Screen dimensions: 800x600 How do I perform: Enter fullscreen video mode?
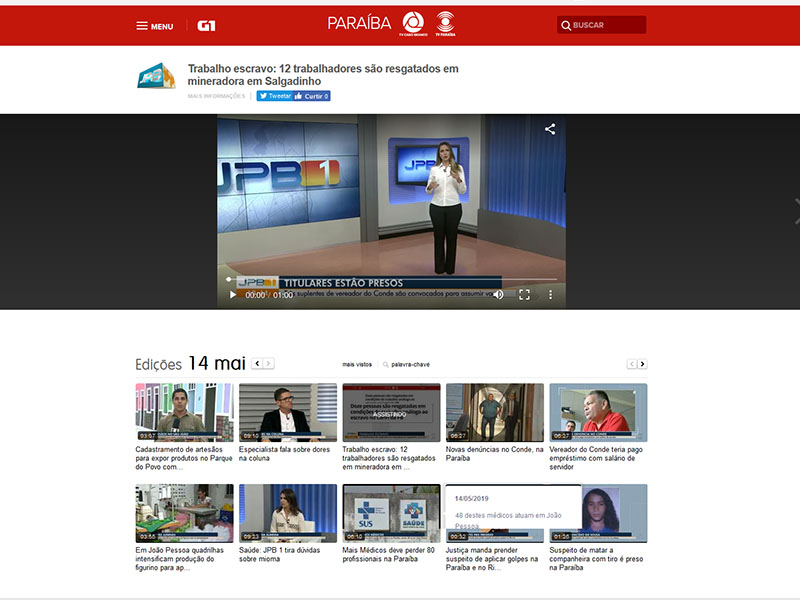point(524,294)
